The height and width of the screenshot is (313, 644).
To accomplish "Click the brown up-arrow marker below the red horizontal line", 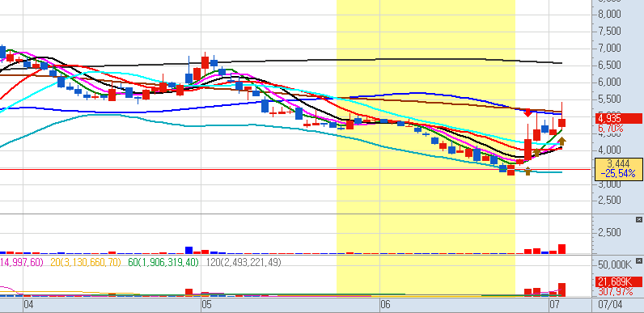I will tap(527, 171).
